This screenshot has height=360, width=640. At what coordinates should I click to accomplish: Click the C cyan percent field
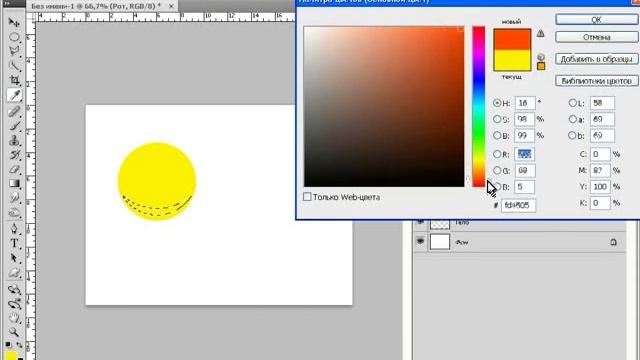(x=600, y=154)
